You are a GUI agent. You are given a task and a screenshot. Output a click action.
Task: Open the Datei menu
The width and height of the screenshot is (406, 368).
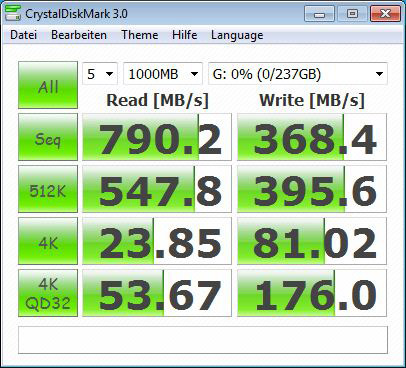[23, 35]
